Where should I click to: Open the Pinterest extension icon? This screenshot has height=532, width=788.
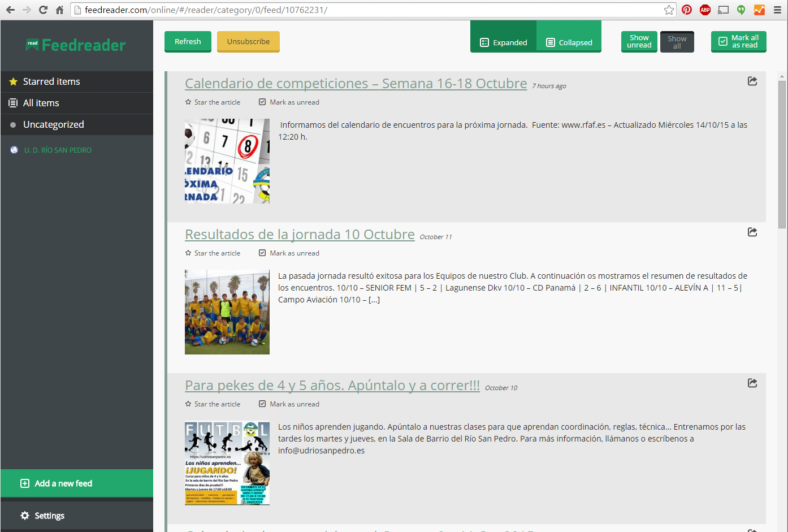pyautogui.click(x=687, y=10)
